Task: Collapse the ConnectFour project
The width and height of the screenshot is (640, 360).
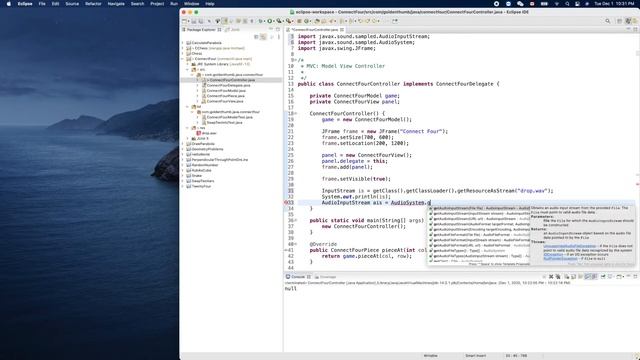Action: (183, 59)
